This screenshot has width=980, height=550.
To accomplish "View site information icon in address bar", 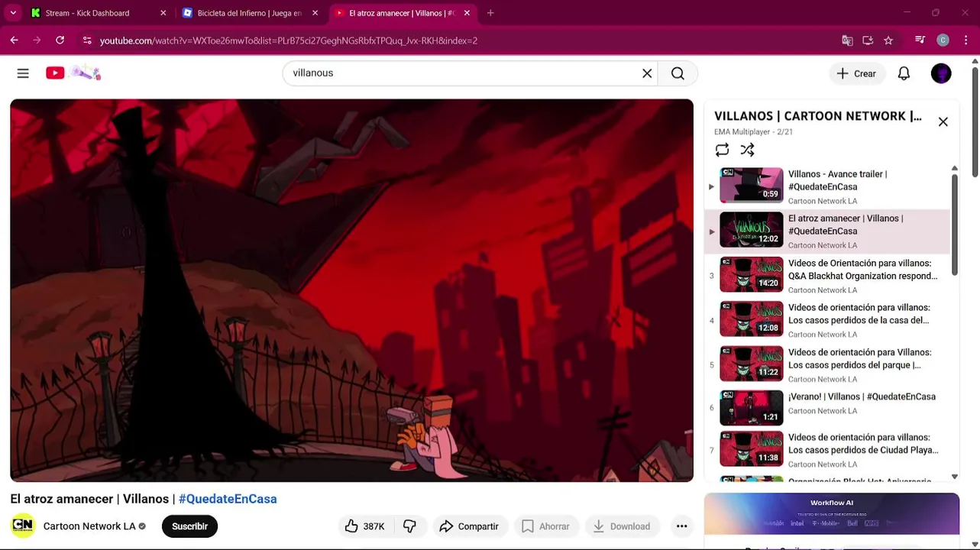I will click(87, 40).
